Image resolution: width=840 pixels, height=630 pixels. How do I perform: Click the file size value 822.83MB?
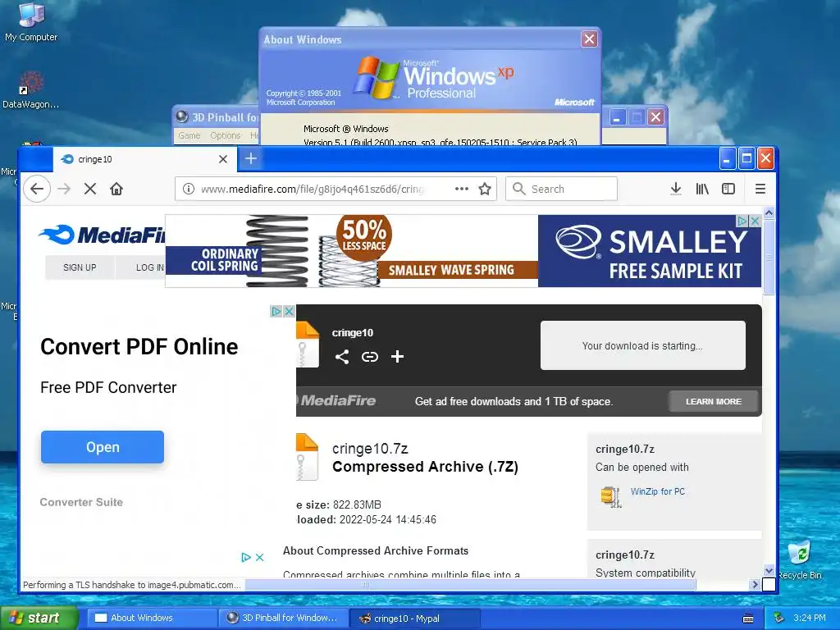point(357,504)
